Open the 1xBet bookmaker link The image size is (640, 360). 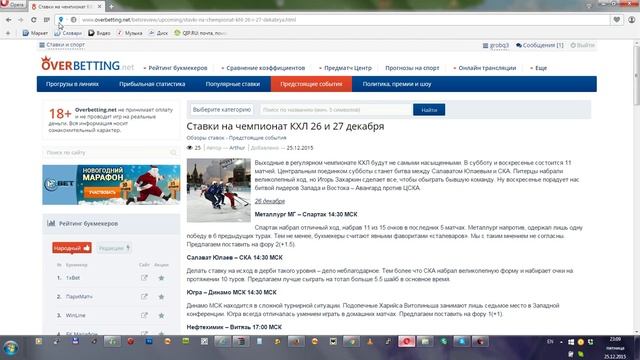point(73,278)
